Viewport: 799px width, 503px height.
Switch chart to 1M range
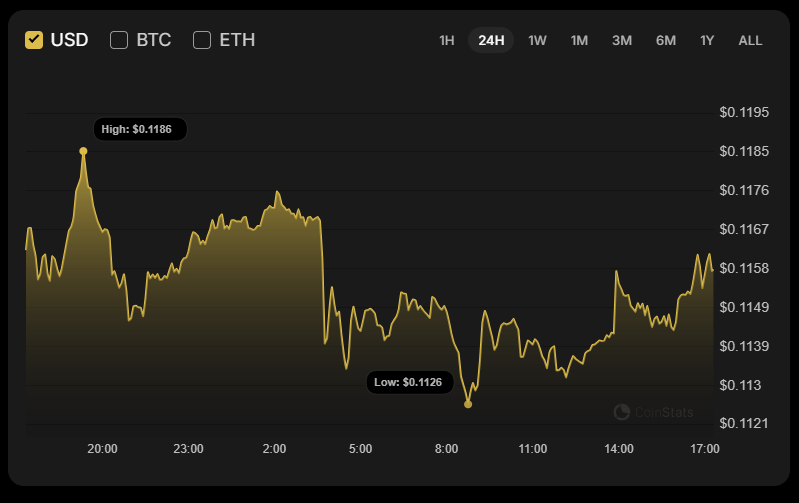[579, 40]
